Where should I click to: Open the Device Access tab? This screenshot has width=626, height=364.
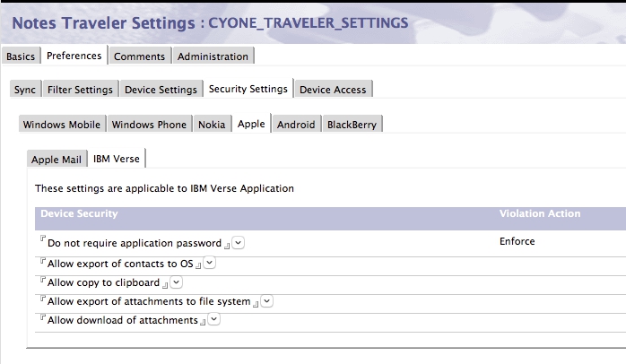tap(333, 90)
